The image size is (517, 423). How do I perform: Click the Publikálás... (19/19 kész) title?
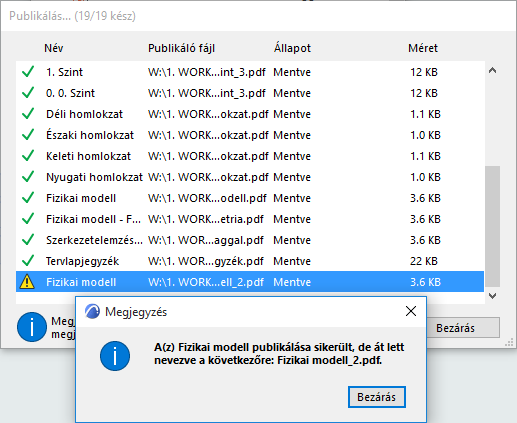pos(72,16)
